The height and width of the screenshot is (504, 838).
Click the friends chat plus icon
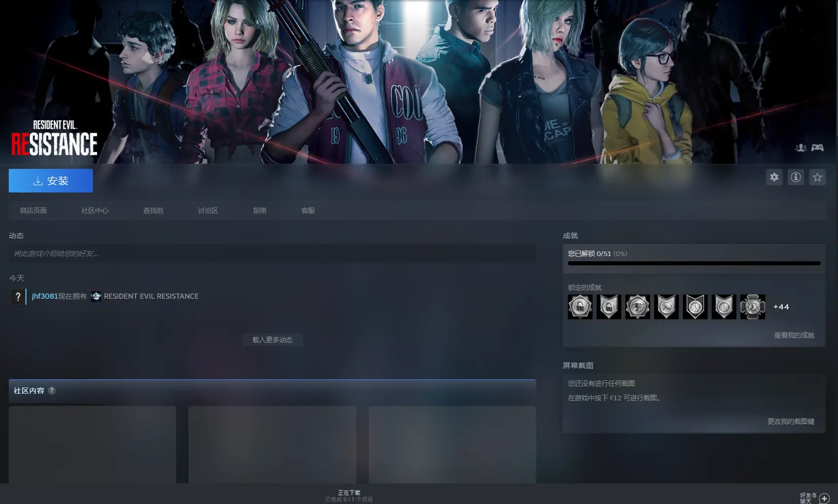825,498
